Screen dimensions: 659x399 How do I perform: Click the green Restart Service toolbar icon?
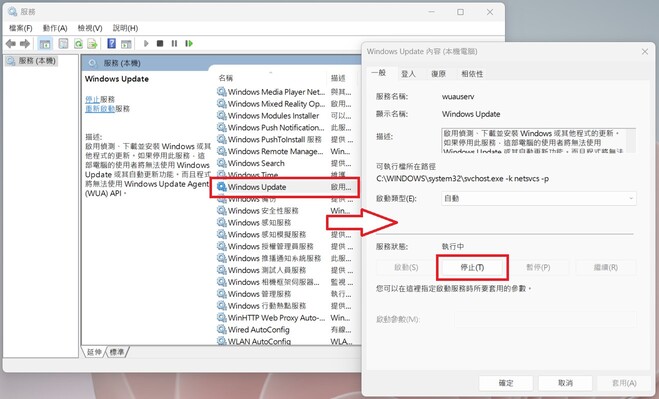[189, 43]
